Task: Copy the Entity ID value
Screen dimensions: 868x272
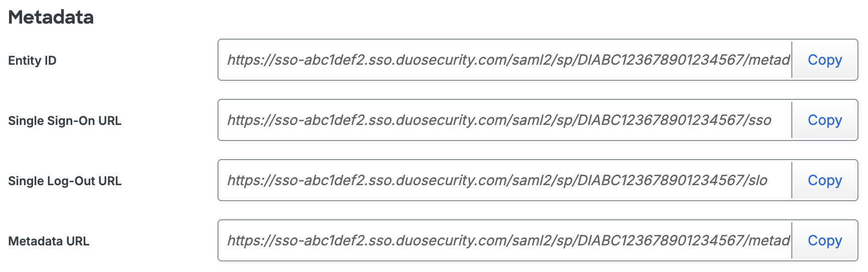Action: (824, 60)
